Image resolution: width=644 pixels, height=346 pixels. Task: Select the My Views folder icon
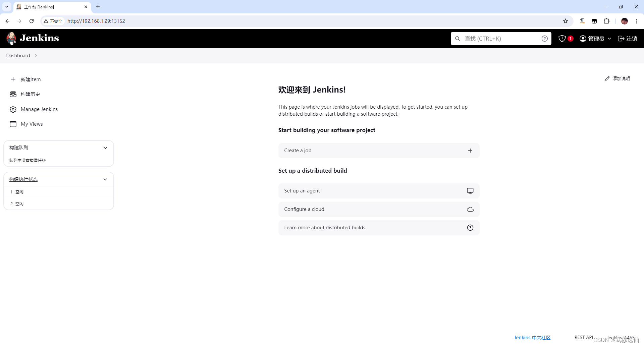(13, 124)
